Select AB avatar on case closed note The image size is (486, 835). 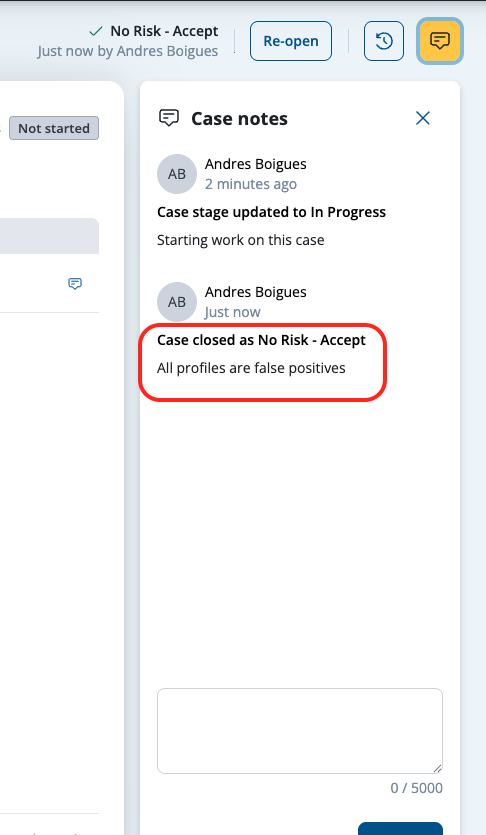177,302
